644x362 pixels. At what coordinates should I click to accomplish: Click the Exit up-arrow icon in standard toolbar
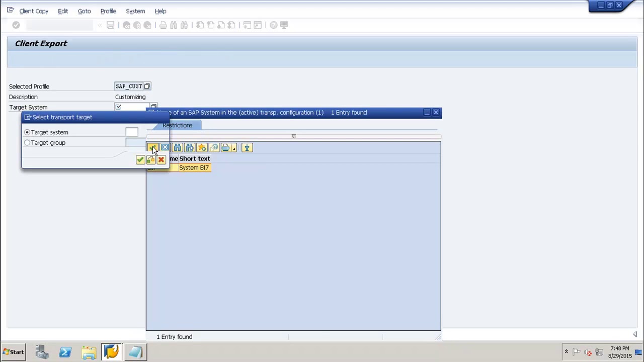click(x=137, y=25)
